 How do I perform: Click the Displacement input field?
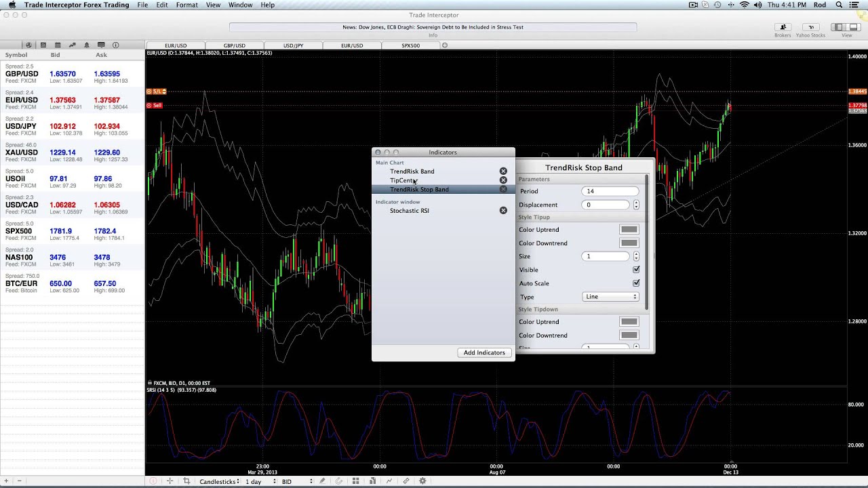coord(606,205)
